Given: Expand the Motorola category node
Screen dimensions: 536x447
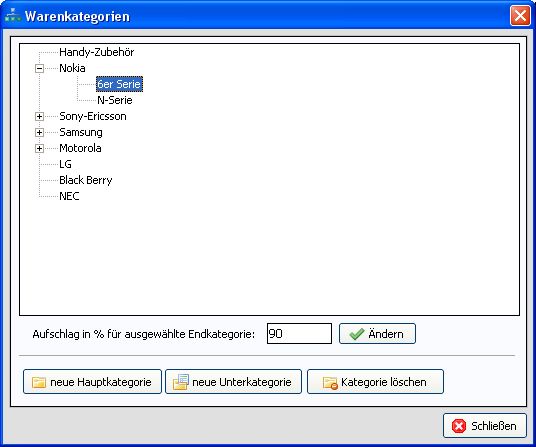Looking at the screenshot, I should 39,148.
